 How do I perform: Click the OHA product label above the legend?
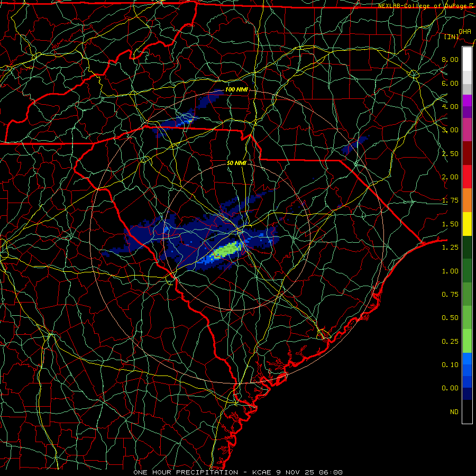[x=465, y=31]
